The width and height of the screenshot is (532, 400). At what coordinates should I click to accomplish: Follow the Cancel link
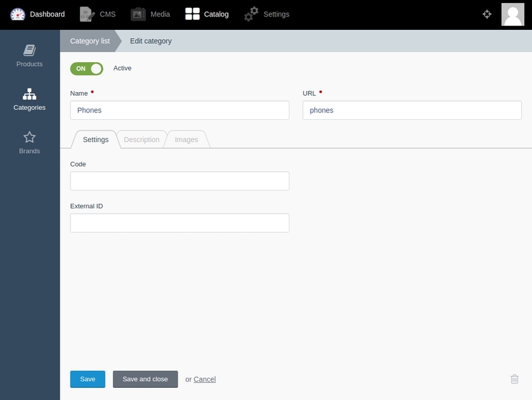[x=204, y=379]
